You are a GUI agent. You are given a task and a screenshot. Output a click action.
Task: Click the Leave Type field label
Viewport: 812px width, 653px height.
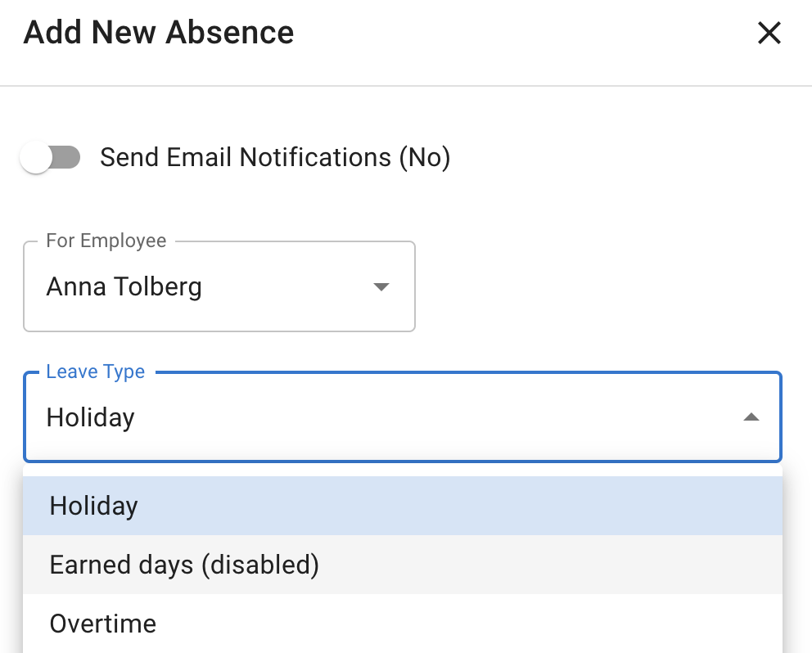point(95,372)
